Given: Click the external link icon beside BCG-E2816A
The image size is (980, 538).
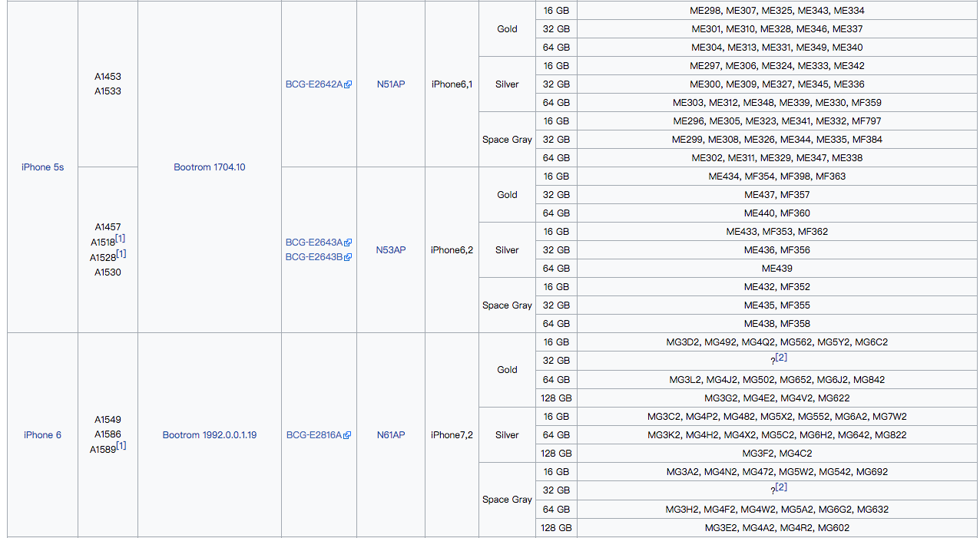Looking at the screenshot, I should (x=347, y=435).
